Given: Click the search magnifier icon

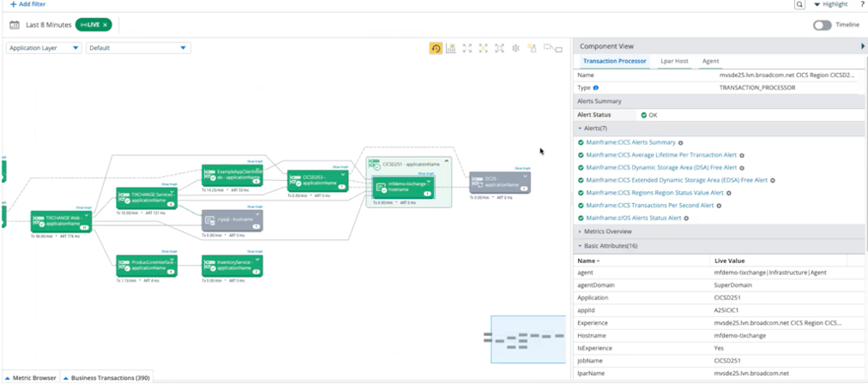Looking at the screenshot, I should 799,5.
